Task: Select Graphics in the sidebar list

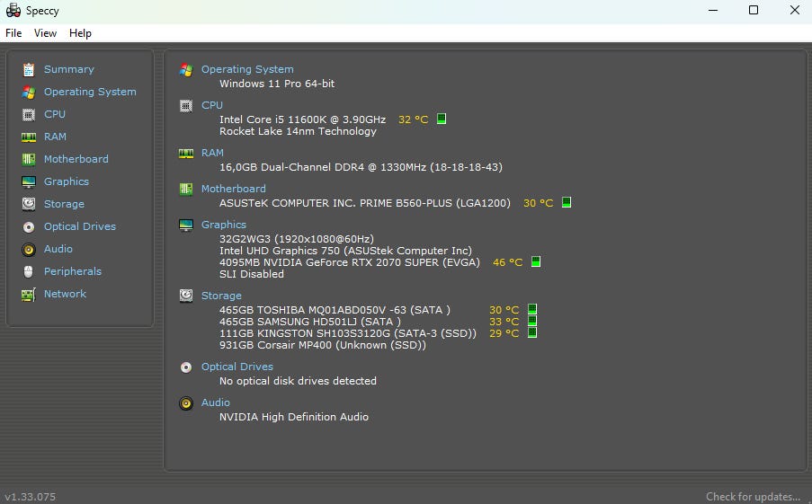Action: pos(67,181)
